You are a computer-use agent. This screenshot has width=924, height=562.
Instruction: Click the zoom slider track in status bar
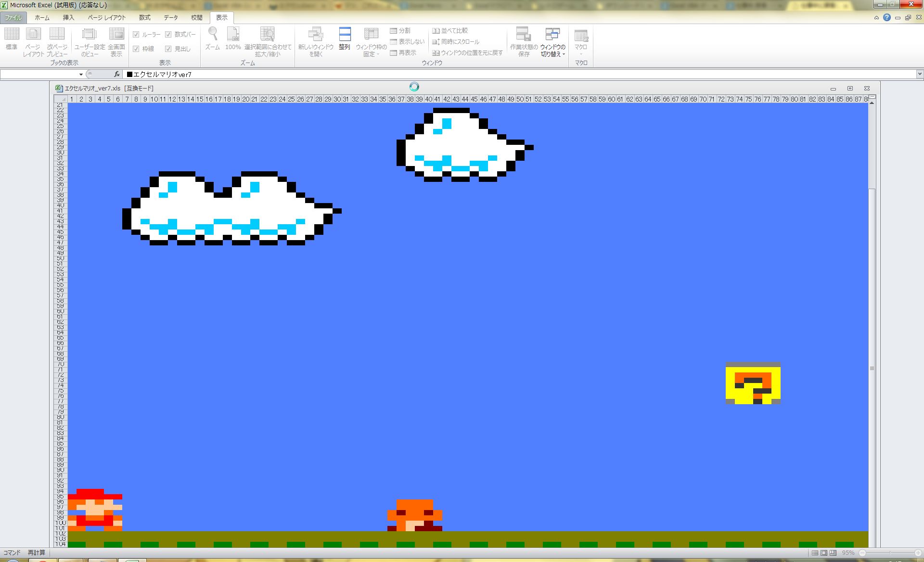890,553
